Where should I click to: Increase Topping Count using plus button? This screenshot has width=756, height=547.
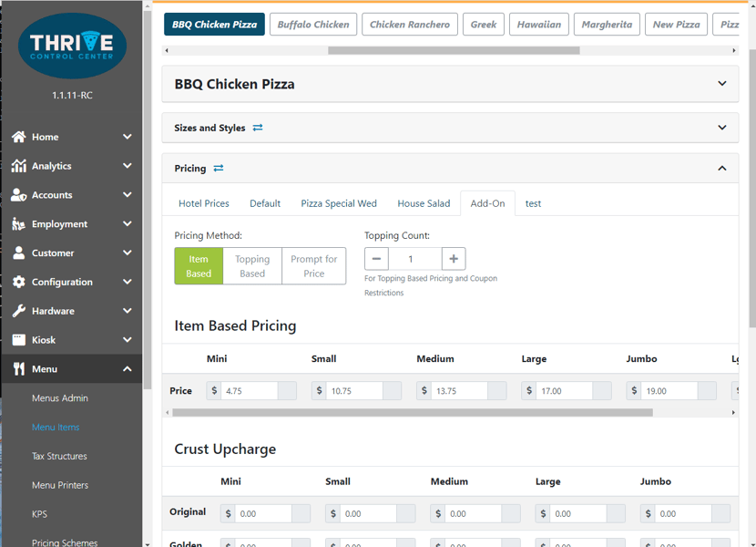(453, 258)
